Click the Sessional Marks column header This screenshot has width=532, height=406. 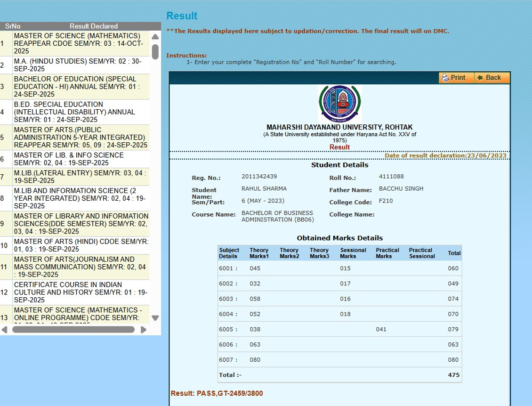click(x=353, y=253)
